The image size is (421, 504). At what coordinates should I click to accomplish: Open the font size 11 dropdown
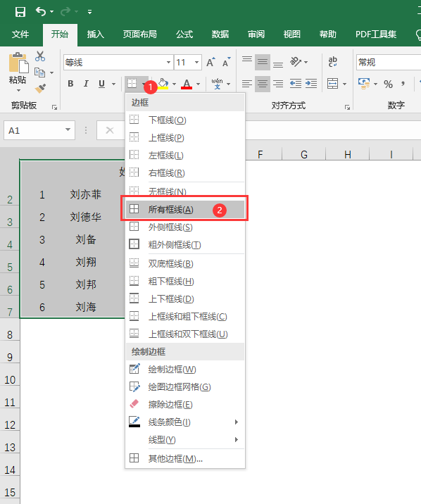point(196,63)
